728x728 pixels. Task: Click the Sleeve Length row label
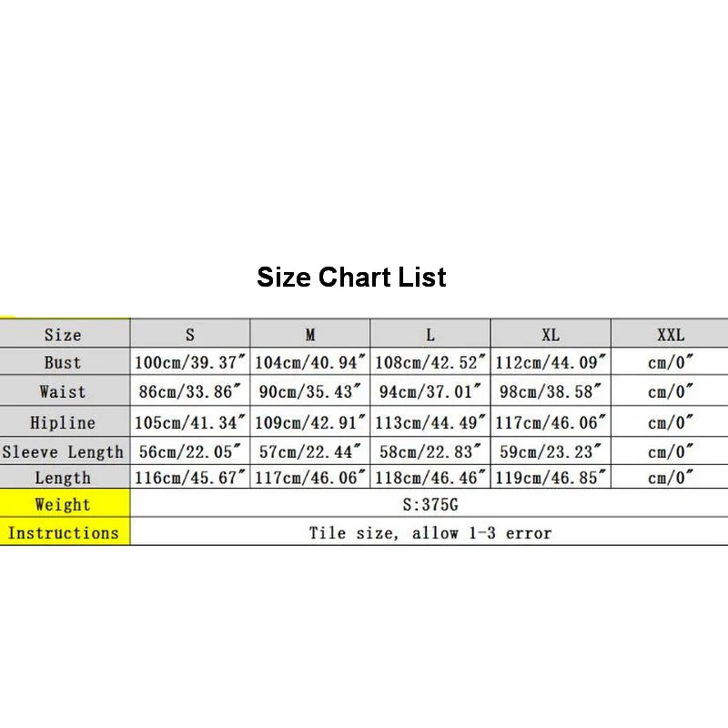65,451
